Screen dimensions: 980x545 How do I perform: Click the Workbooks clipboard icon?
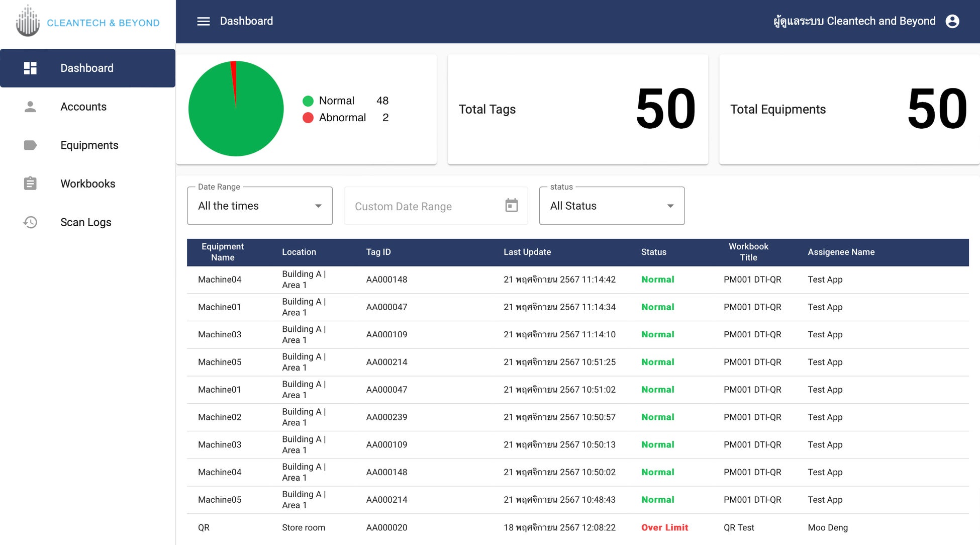[x=30, y=184]
